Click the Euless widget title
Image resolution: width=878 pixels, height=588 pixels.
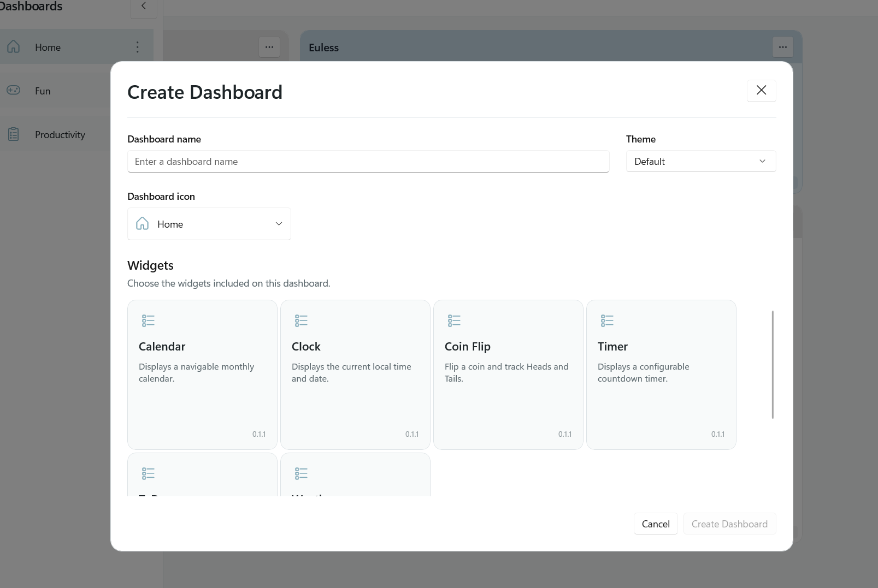pos(323,47)
